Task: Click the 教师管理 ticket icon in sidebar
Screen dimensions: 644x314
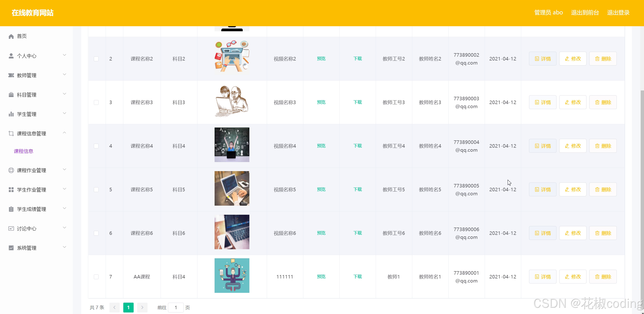Action: click(11, 75)
